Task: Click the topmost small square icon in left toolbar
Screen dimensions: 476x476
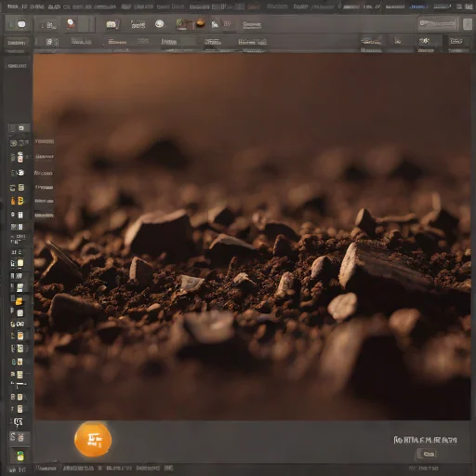Action: pos(21,128)
